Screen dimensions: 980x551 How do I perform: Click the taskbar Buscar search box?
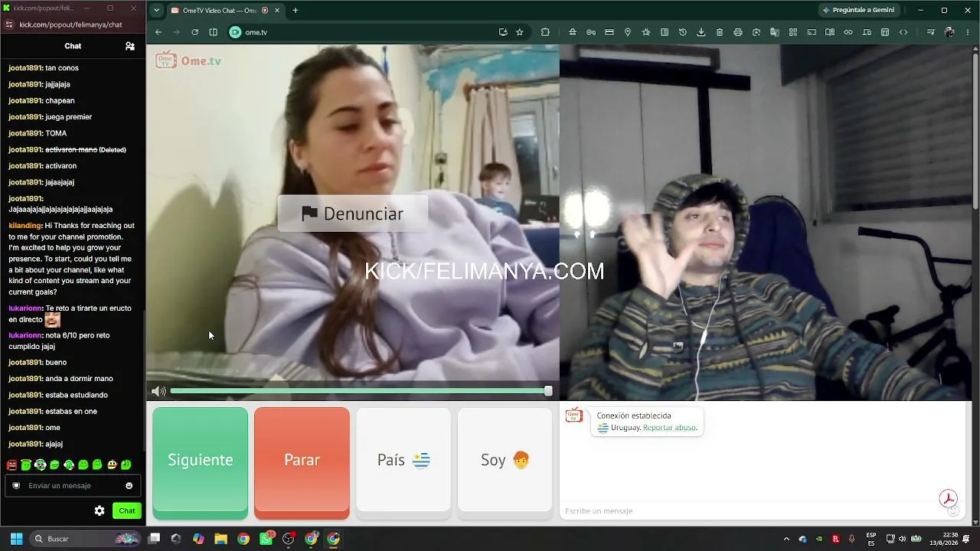tap(87, 539)
